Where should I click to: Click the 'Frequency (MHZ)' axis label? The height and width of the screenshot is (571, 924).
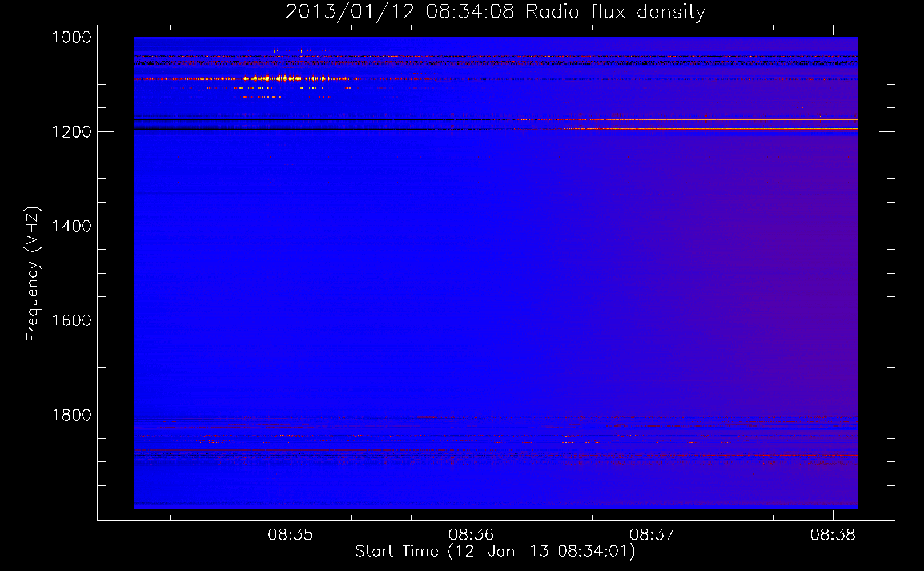33,274
